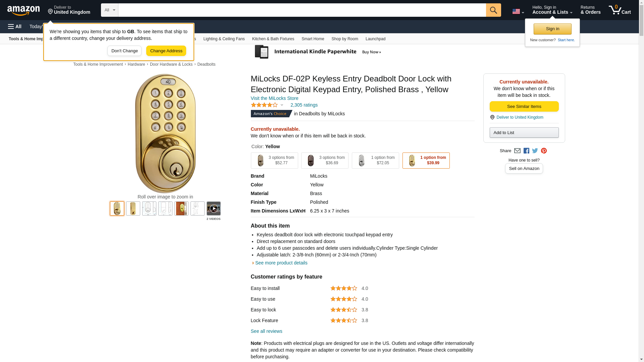Open the cart icon
This screenshot has width=644, height=362.
point(620,10)
